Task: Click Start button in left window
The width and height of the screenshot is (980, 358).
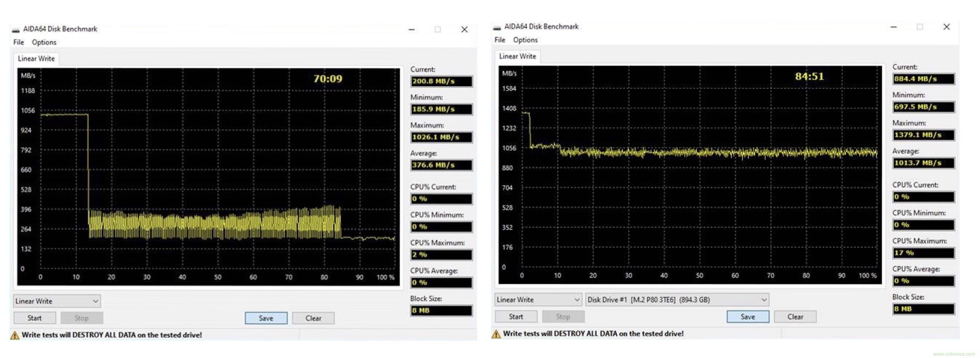Action: (x=35, y=318)
